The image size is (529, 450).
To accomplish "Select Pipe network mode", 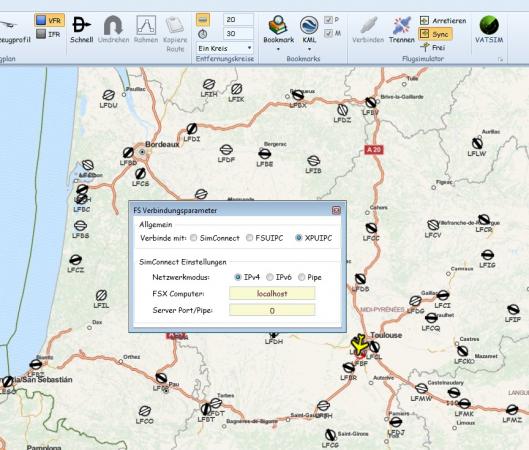I will tap(301, 277).
